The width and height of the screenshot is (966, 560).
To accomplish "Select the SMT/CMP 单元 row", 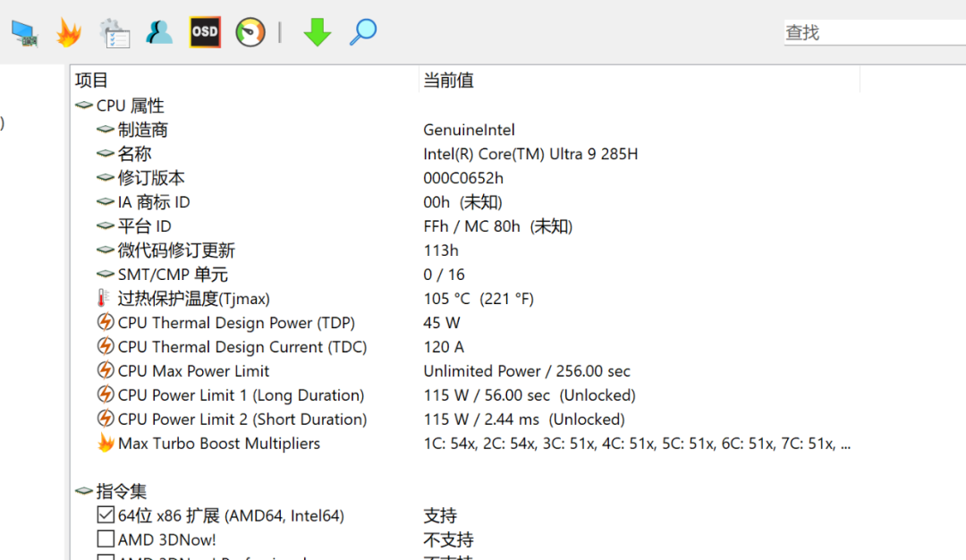I will pos(162,274).
